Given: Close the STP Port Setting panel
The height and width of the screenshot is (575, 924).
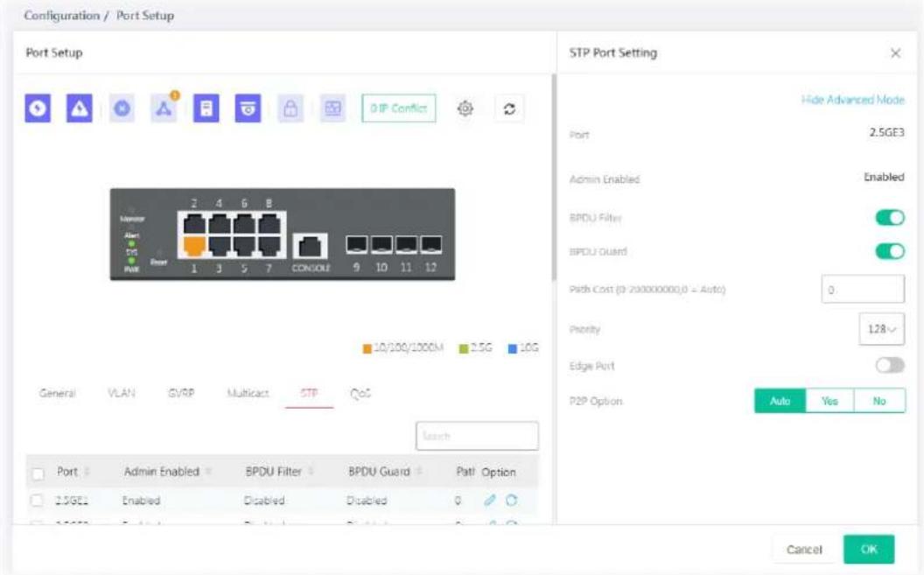Looking at the screenshot, I should [x=896, y=53].
